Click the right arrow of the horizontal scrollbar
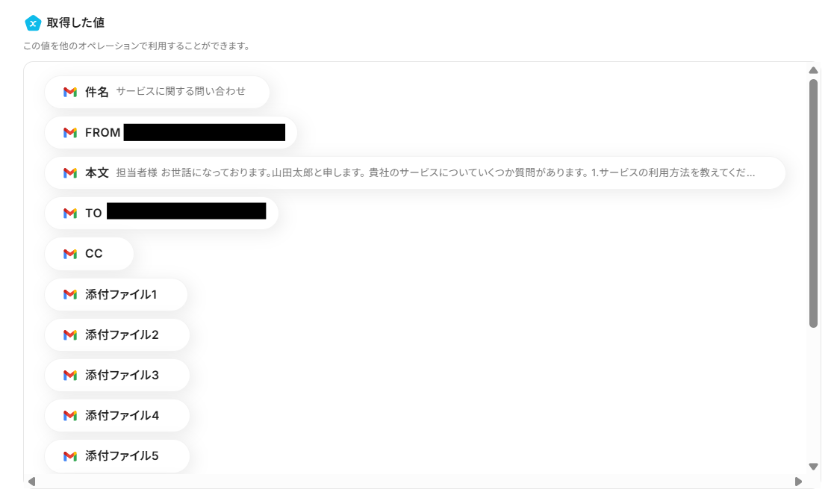The image size is (837, 504). coord(799,482)
